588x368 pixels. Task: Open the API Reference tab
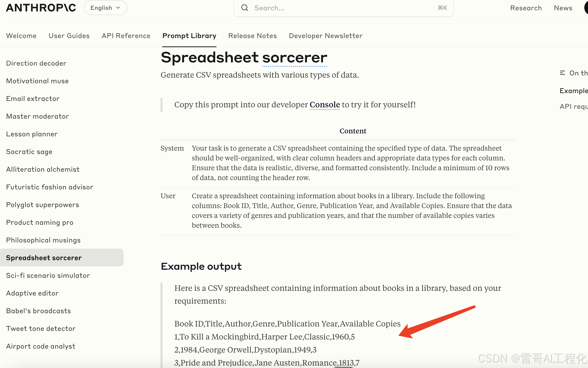click(x=126, y=36)
